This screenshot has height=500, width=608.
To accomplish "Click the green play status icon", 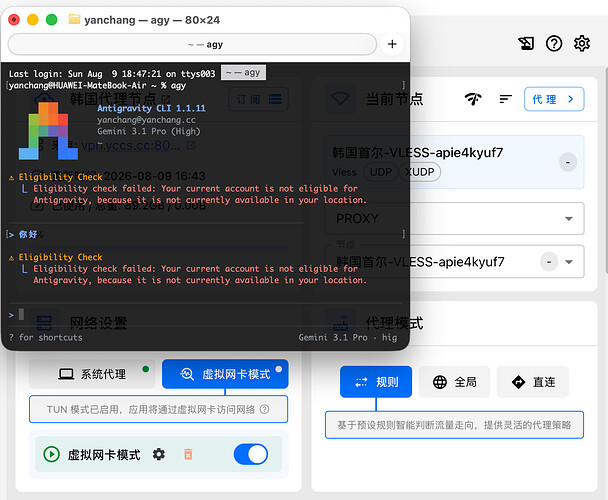I will [52, 454].
